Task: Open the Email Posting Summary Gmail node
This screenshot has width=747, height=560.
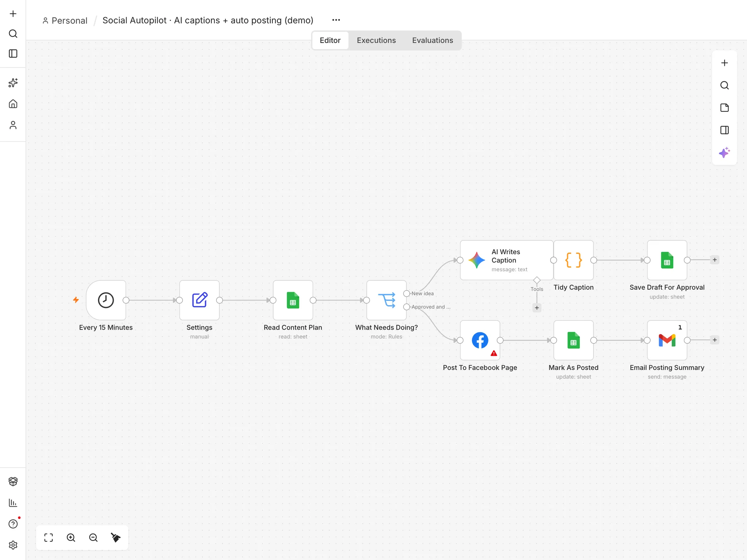Action: (667, 340)
